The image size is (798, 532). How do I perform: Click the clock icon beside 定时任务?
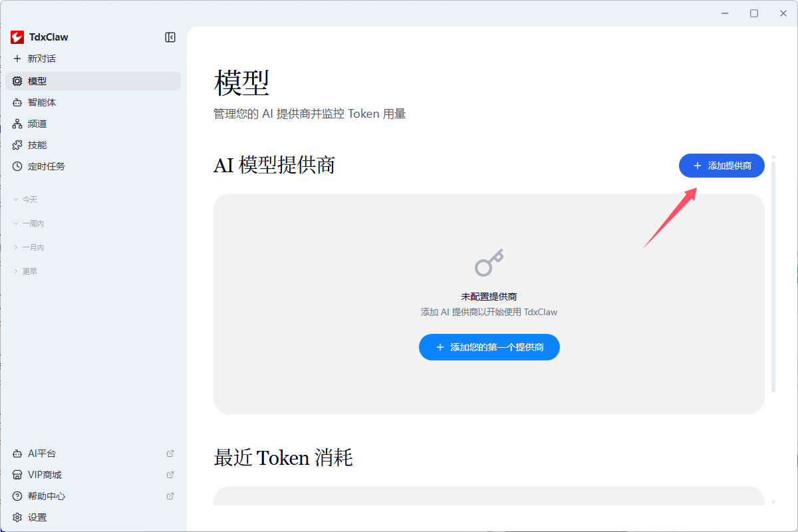(x=17, y=166)
